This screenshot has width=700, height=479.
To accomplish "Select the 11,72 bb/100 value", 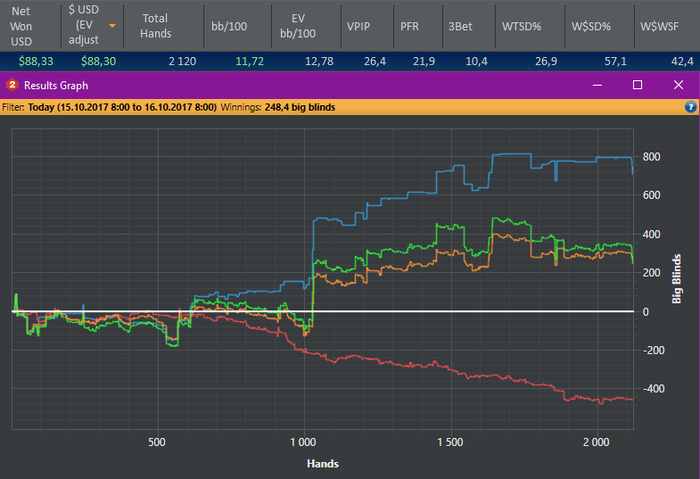I will point(250,61).
